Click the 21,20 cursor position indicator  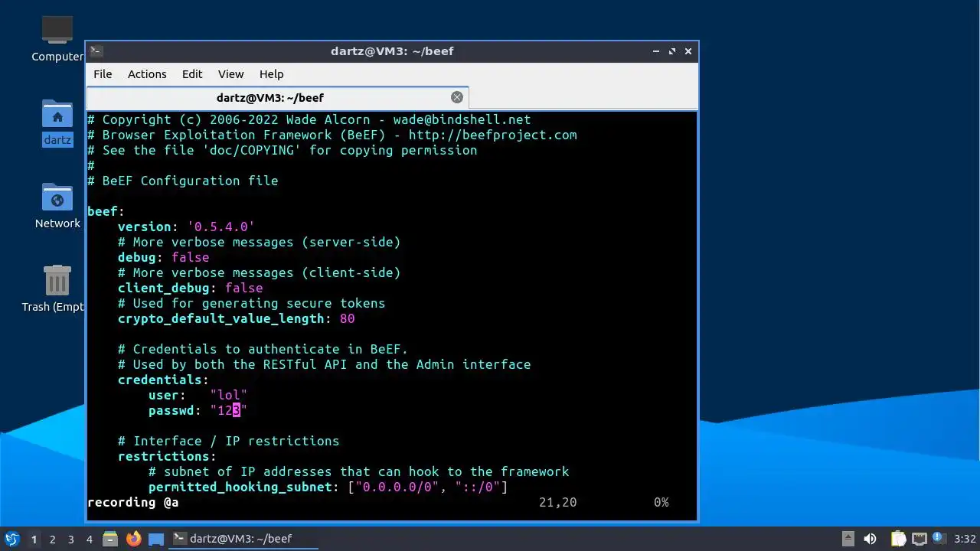coord(557,502)
